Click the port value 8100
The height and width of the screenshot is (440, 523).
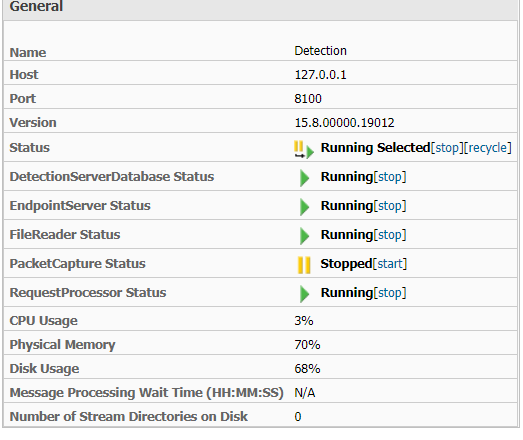pyautogui.click(x=308, y=99)
